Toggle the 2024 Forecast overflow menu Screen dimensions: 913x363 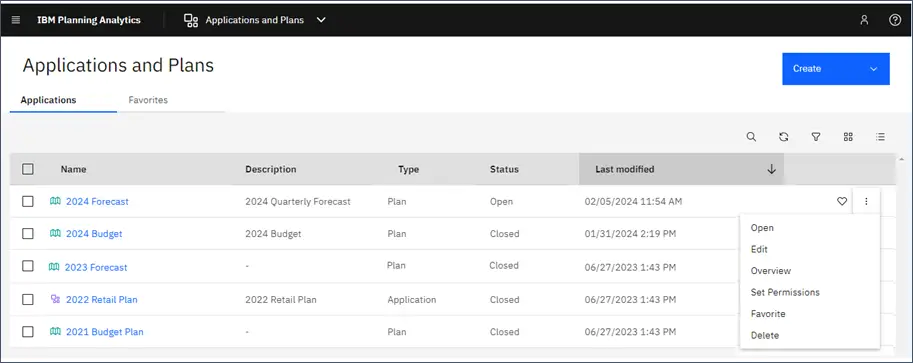click(866, 202)
